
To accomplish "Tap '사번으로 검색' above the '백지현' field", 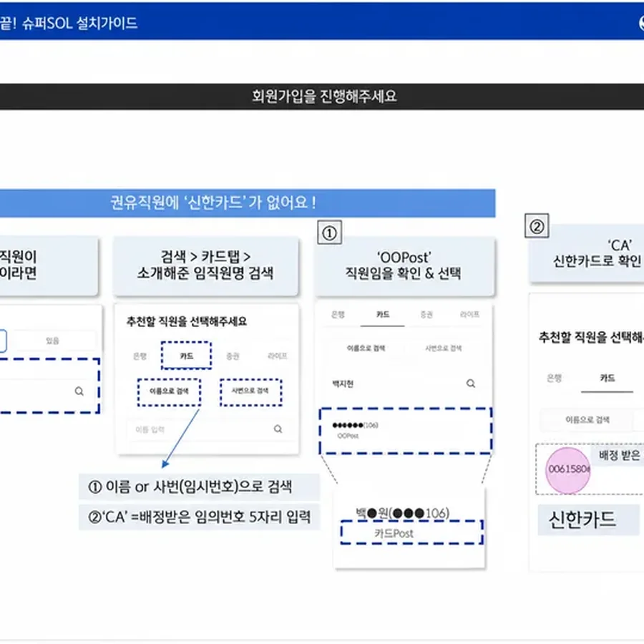I will pyautogui.click(x=443, y=348).
